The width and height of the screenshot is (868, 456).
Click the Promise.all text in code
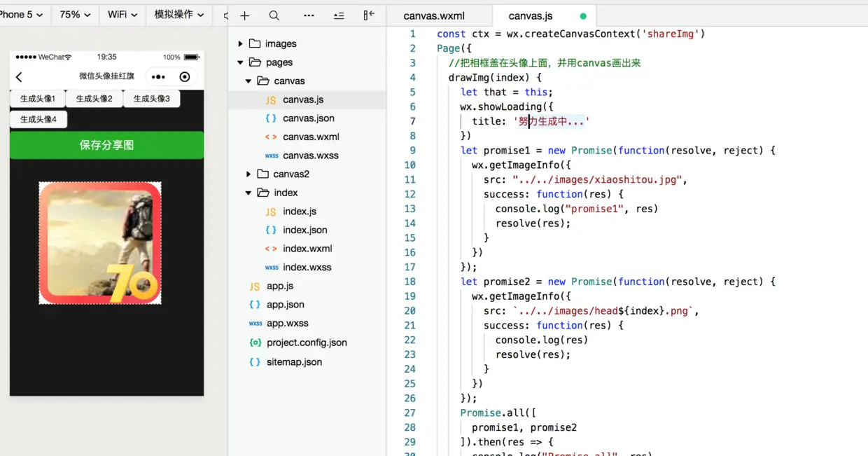[493, 413]
